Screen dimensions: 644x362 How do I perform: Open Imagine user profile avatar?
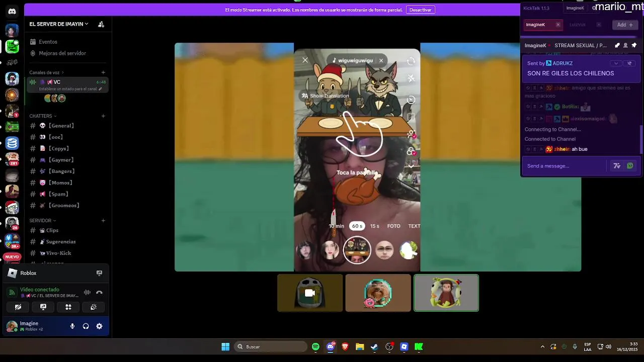click(12, 326)
